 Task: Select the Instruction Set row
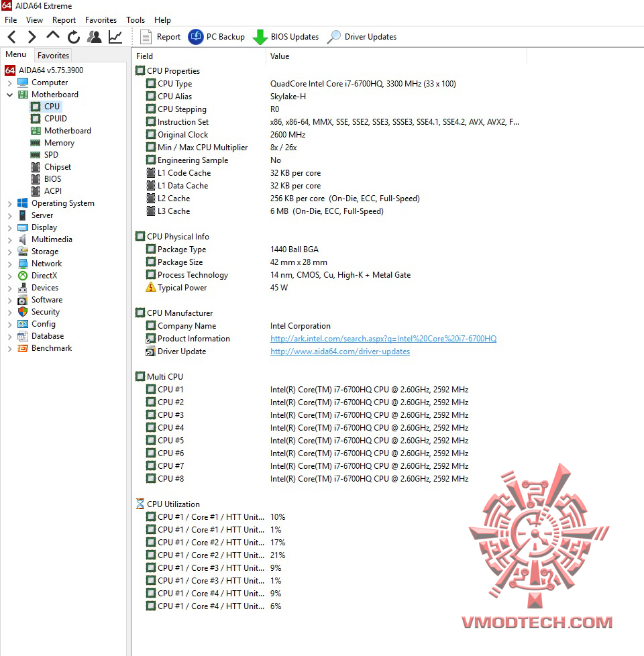pyautogui.click(x=333, y=122)
